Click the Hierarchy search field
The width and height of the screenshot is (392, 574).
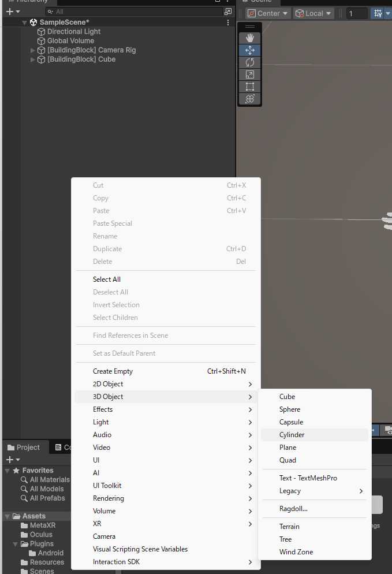[x=133, y=12]
